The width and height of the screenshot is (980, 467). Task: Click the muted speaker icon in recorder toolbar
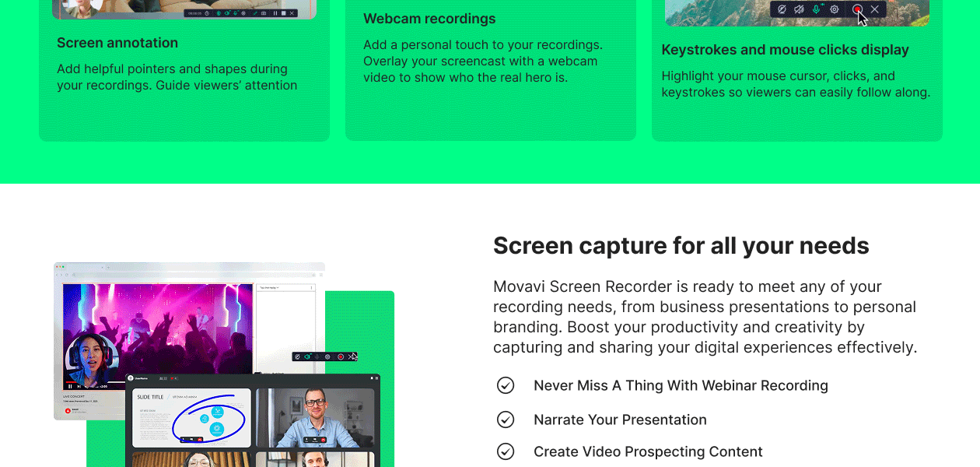pyautogui.click(x=799, y=9)
